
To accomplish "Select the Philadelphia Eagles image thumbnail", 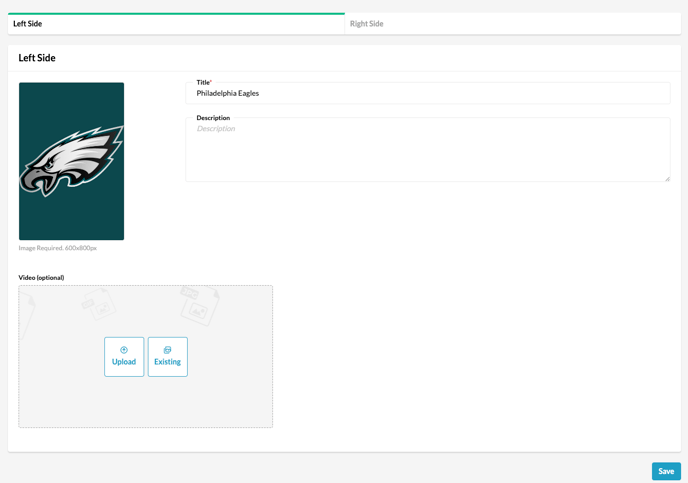I will point(72,161).
